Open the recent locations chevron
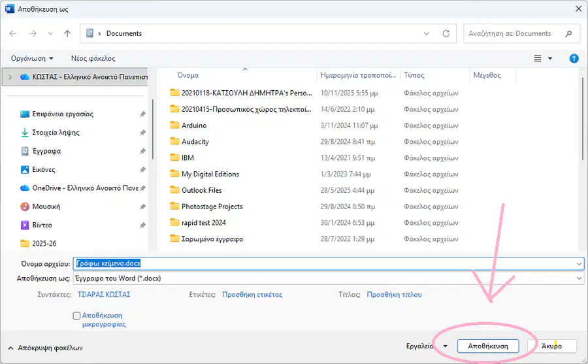 pos(50,33)
